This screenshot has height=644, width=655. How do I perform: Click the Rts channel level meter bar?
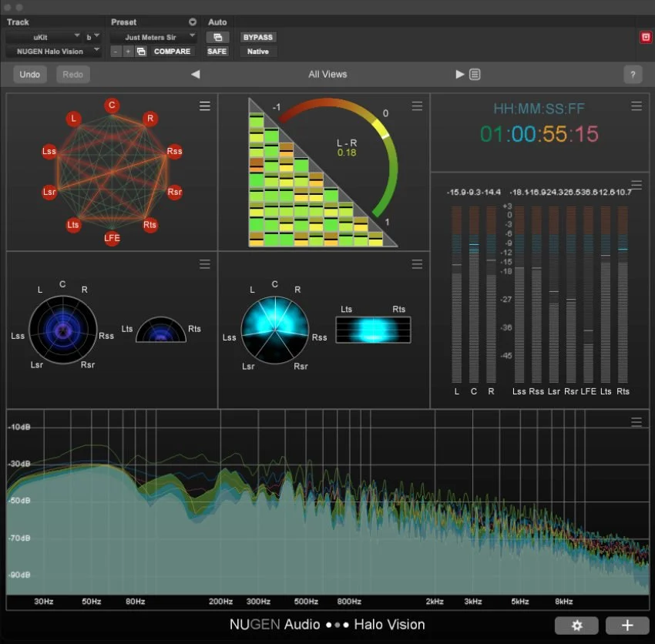coord(623,294)
